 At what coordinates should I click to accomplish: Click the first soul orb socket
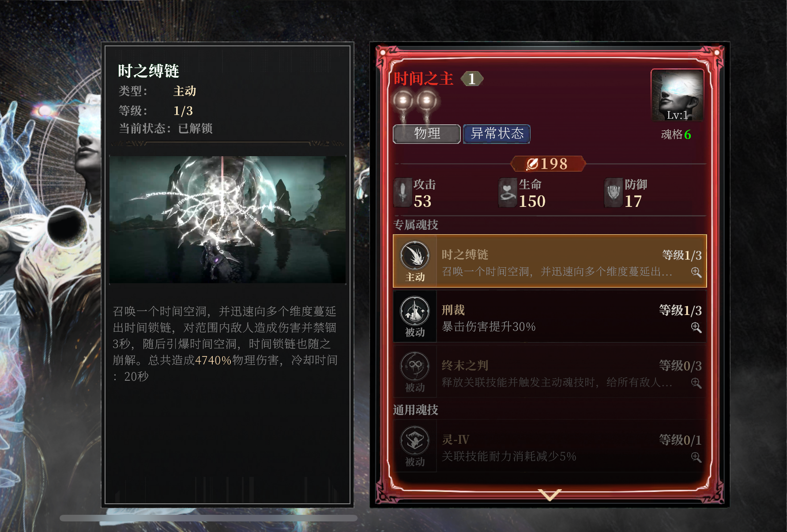(x=403, y=101)
